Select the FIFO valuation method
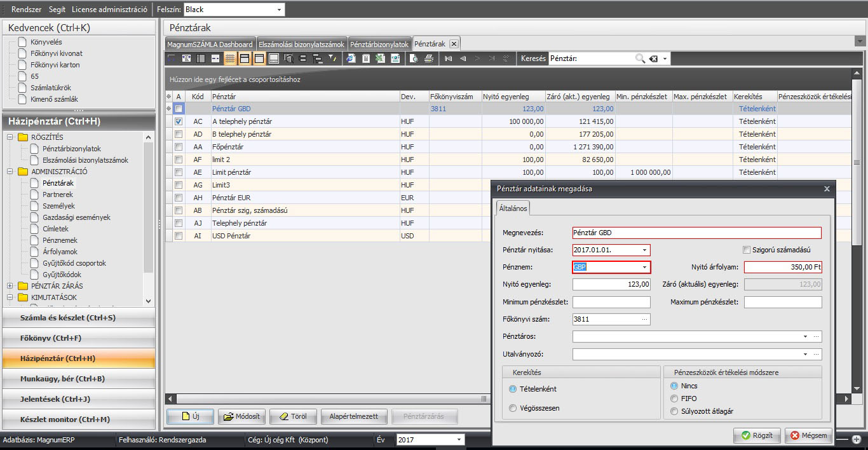This screenshot has width=868, height=450. [x=674, y=399]
